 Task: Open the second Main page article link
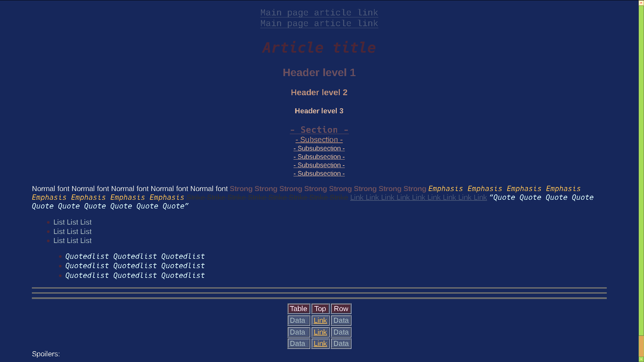click(319, 23)
